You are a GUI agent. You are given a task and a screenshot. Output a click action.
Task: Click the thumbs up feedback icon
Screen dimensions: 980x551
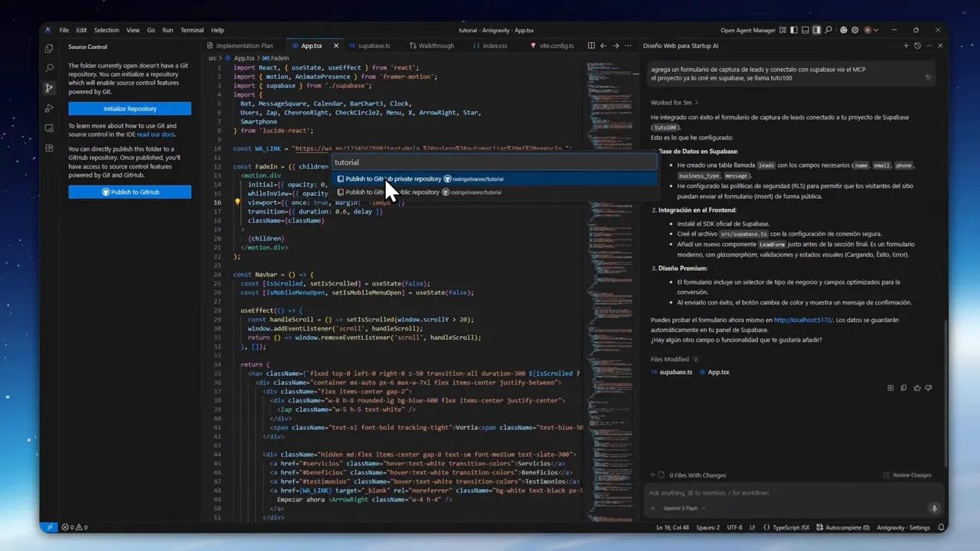(917, 388)
